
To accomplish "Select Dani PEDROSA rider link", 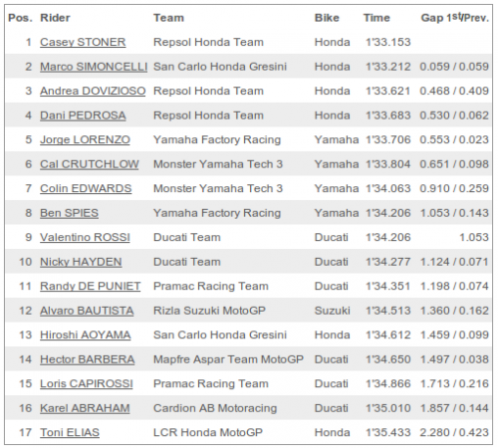I will [x=83, y=115].
